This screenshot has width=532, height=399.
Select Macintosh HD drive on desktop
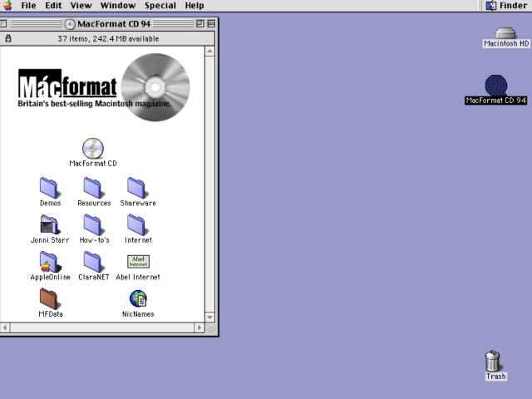505,33
